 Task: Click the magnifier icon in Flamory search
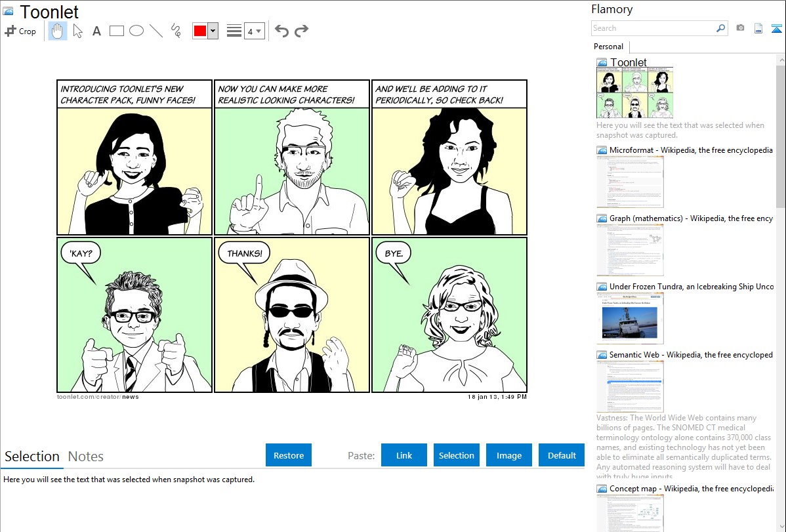[x=720, y=28]
